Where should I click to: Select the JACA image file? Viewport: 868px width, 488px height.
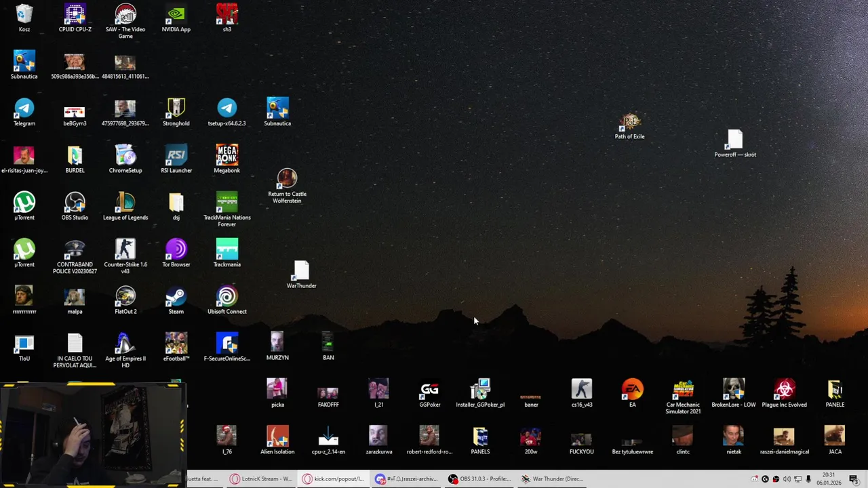835,441
